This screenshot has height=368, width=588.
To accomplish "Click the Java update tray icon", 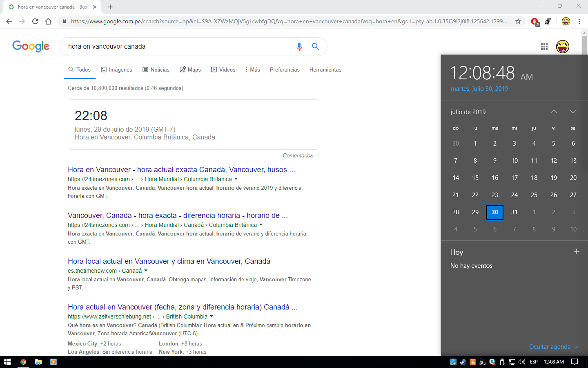I will point(473,362).
